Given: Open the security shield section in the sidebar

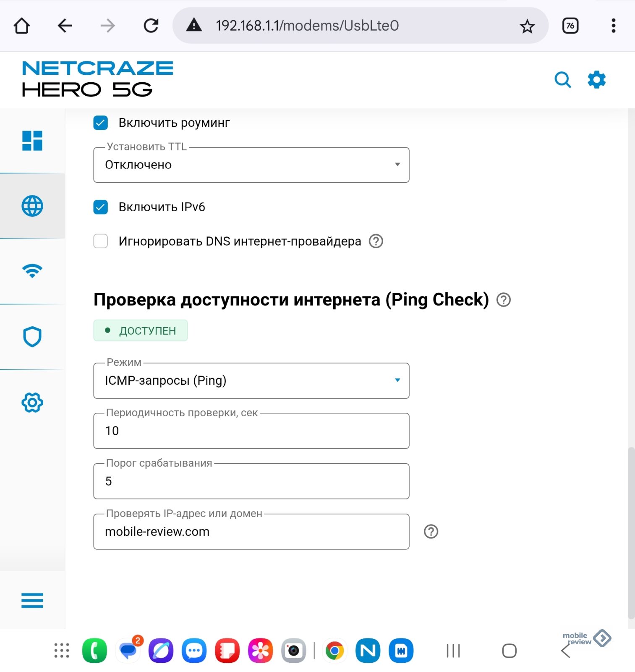Looking at the screenshot, I should pyautogui.click(x=32, y=337).
